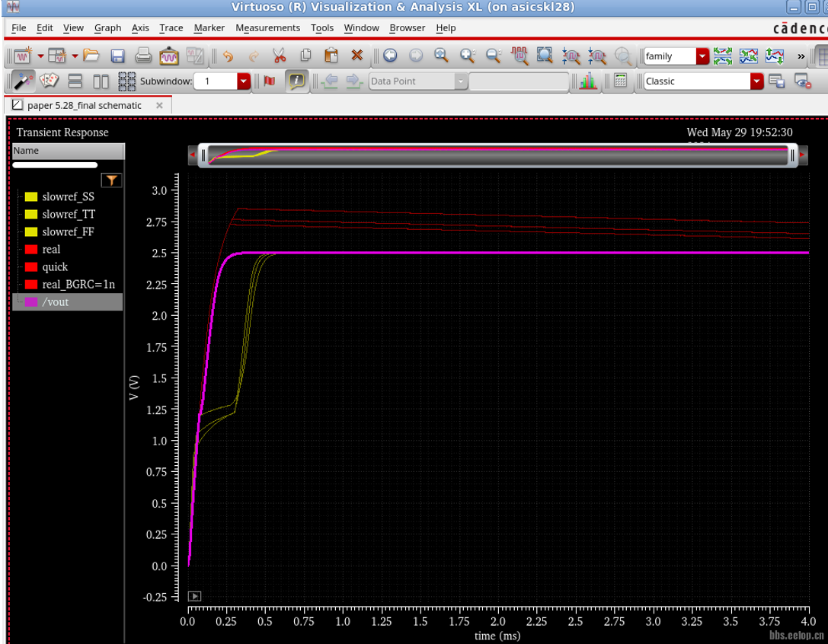Click the slowref_SS yellow color swatch

click(x=31, y=197)
